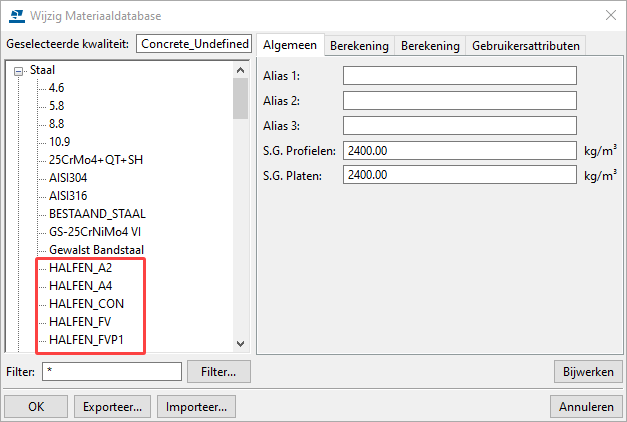
Task: Select material 4.6 in tree
Action: pyautogui.click(x=56, y=88)
